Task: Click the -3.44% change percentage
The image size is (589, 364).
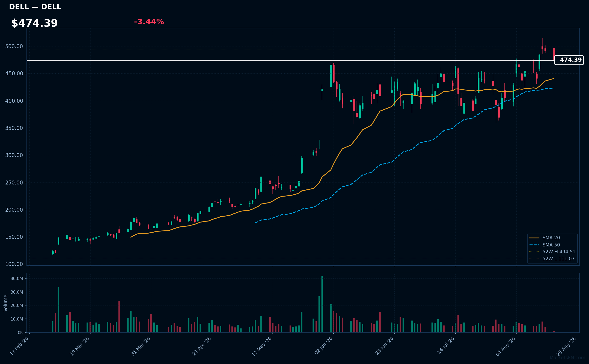Action: pyautogui.click(x=149, y=22)
